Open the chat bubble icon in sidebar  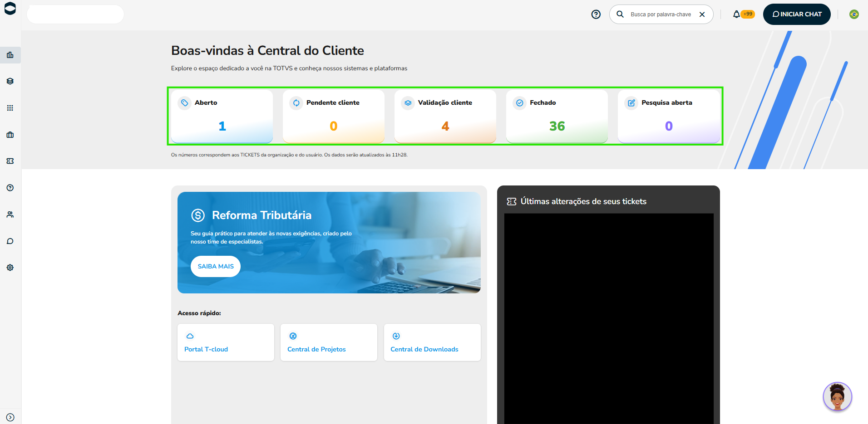(10, 241)
